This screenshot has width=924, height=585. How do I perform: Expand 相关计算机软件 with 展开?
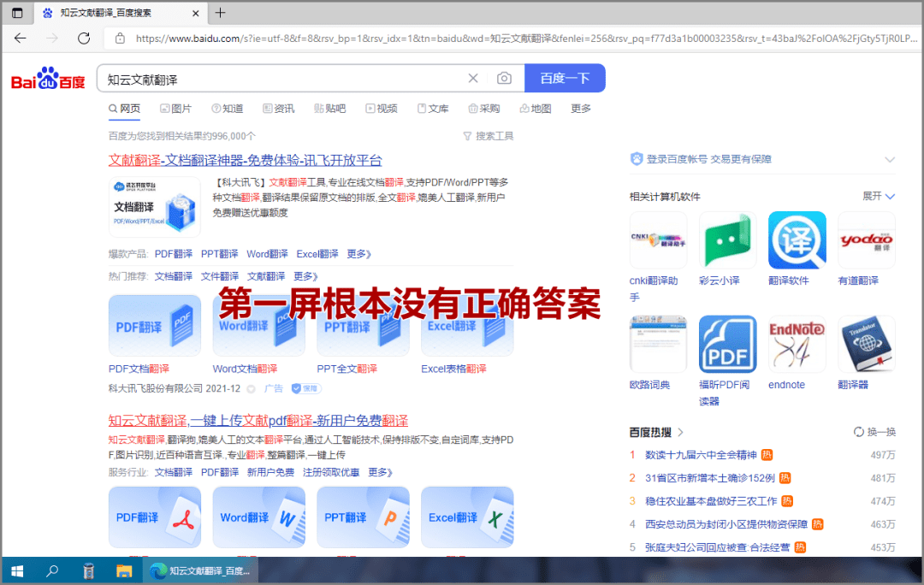(x=879, y=196)
